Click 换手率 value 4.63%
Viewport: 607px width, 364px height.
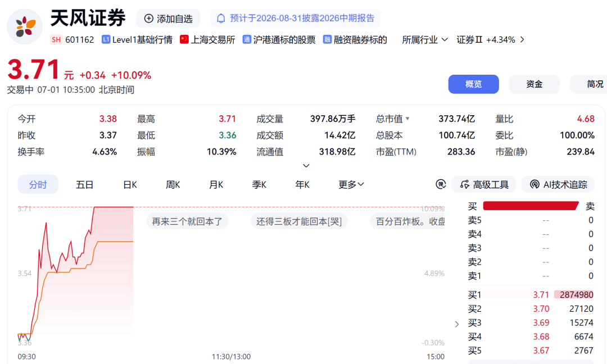click(x=105, y=152)
